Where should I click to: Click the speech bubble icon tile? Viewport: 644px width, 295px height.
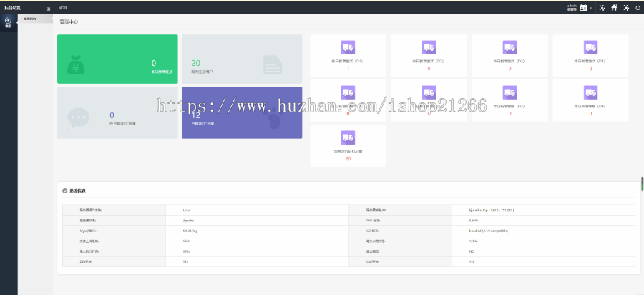pos(78,117)
